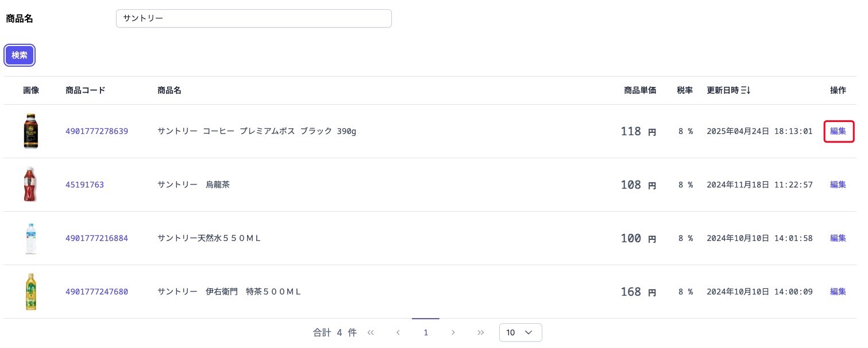This screenshot has height=348, width=868.
Task: Click the update date sort icon
Action: [x=746, y=90]
